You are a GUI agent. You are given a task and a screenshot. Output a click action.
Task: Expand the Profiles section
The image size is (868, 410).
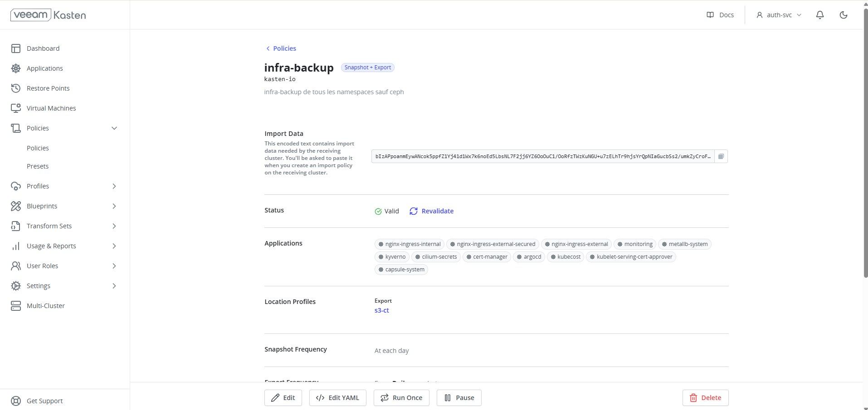tap(114, 186)
